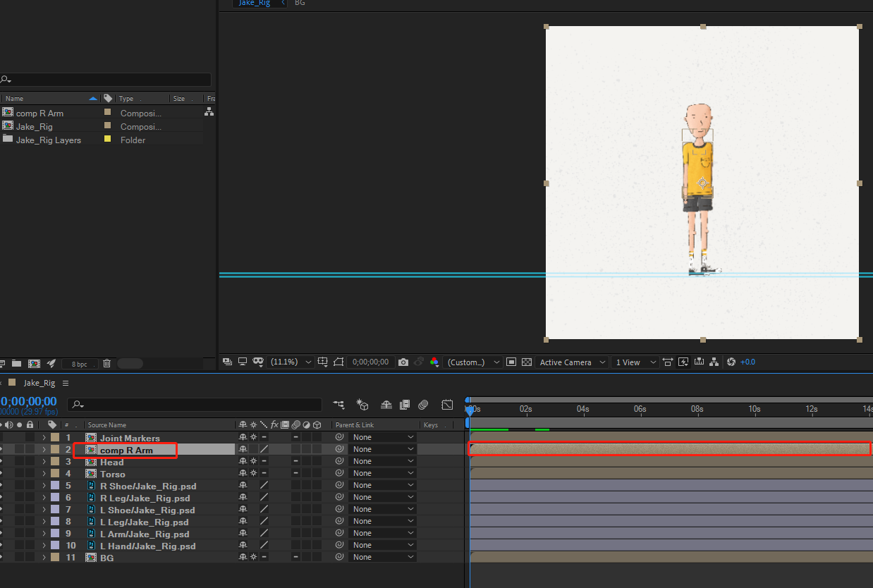Switch to the BG tab in viewer

[x=300, y=3]
